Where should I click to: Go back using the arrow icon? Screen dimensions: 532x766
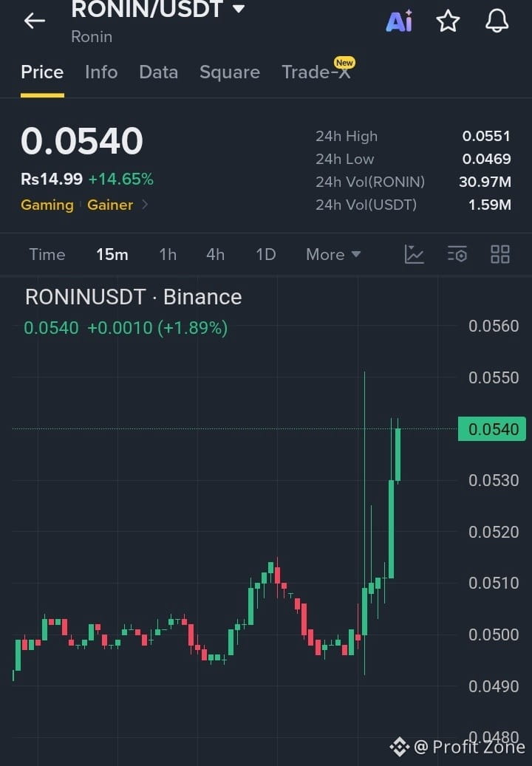(35, 21)
